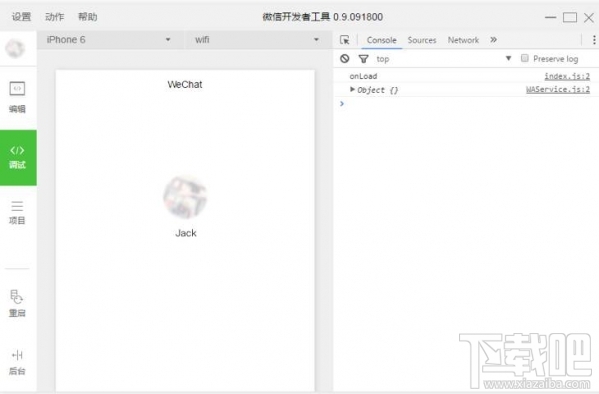The width and height of the screenshot is (599, 394).
Task: Maximize the developer tools window
Action: 570,17
